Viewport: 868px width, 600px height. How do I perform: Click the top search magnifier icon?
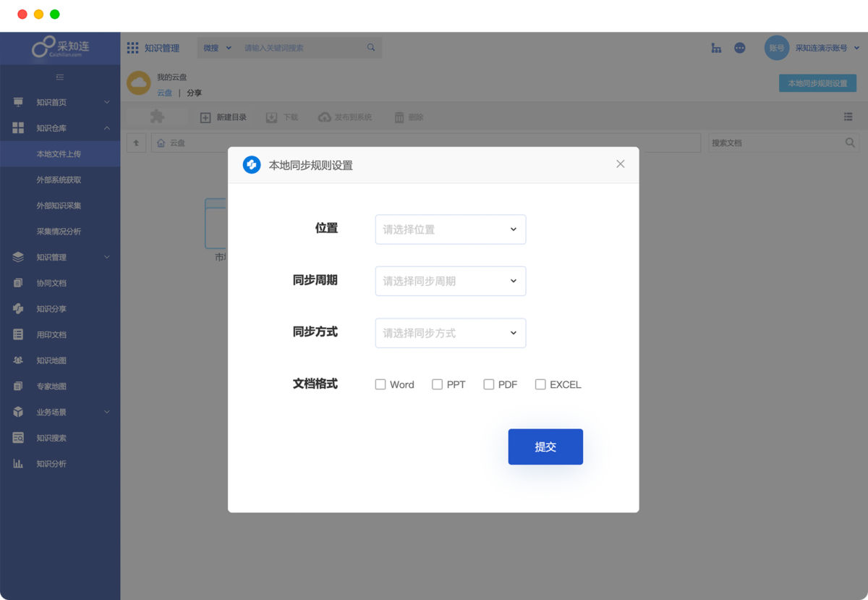pos(371,48)
